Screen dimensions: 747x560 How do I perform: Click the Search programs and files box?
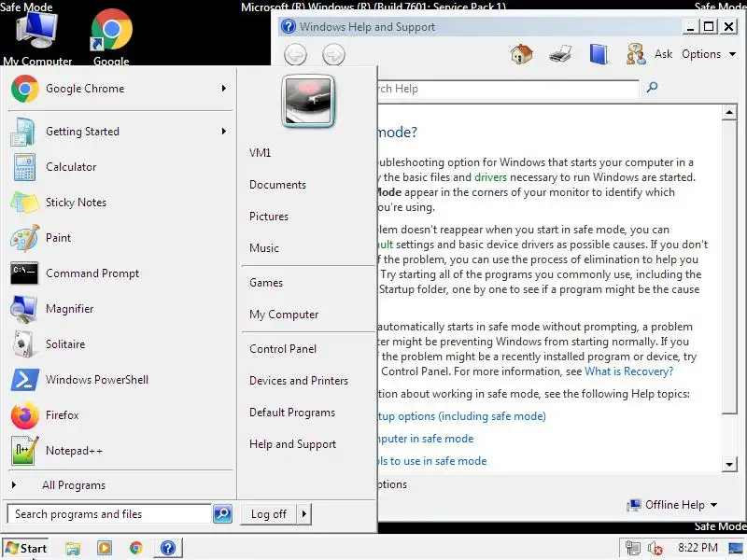109,514
